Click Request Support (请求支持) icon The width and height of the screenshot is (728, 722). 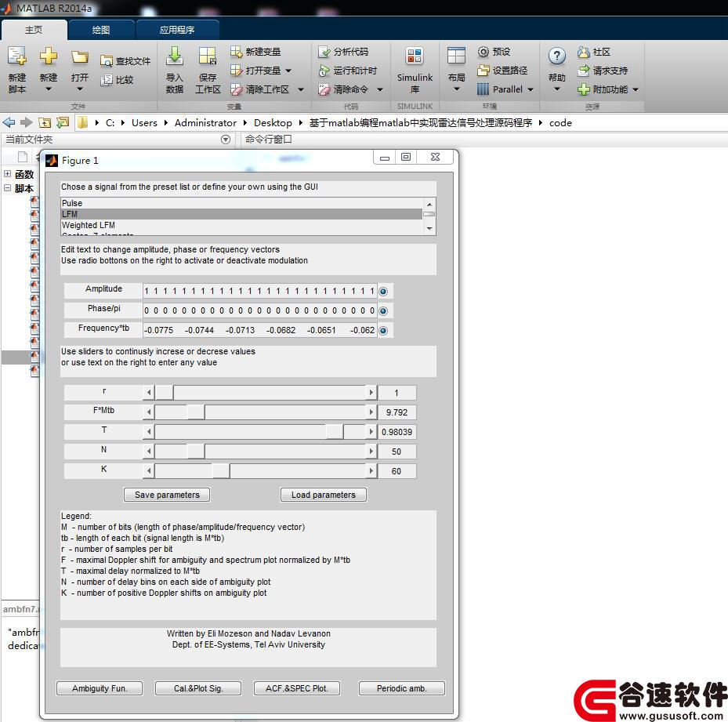tap(584, 71)
